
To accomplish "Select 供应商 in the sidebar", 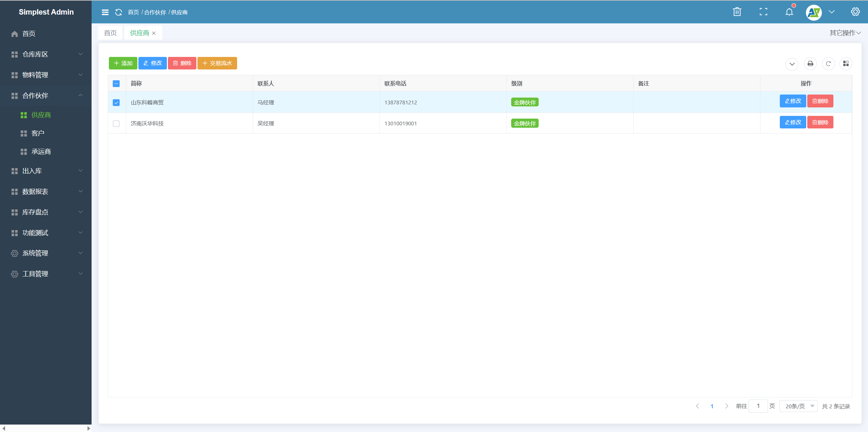I will [x=46, y=115].
